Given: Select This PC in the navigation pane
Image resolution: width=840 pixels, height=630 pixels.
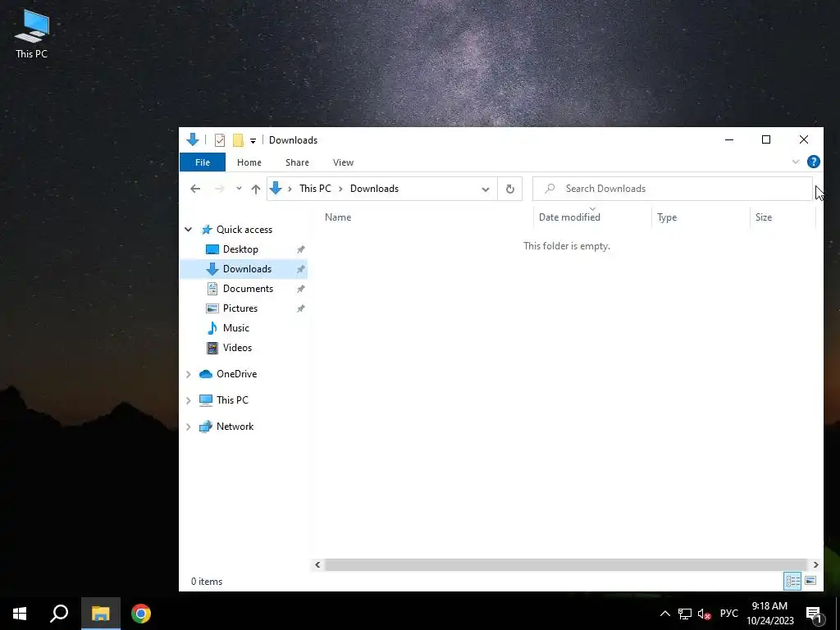Looking at the screenshot, I should click(232, 400).
